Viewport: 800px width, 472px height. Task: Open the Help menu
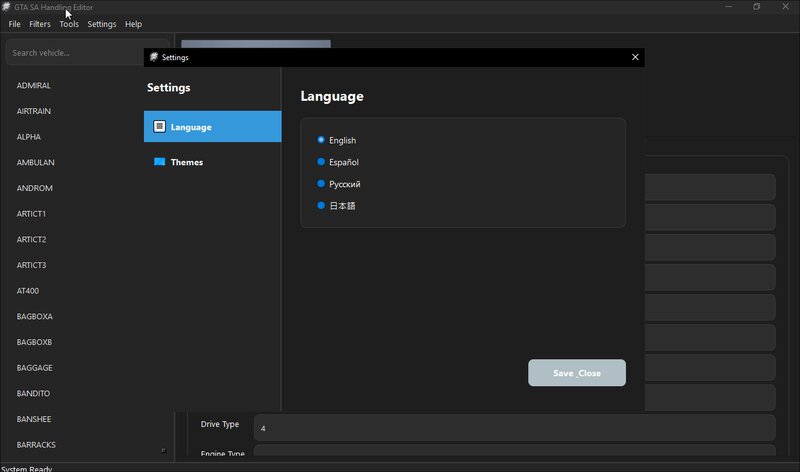[133, 24]
